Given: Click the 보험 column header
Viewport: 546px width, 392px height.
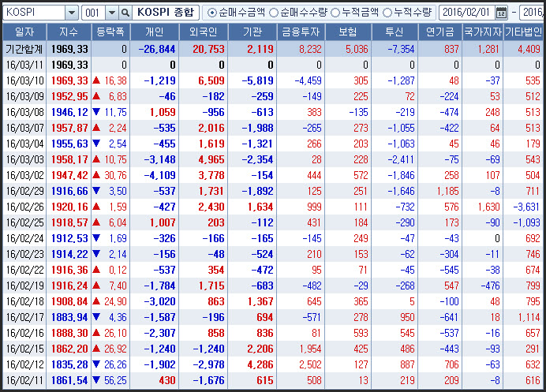Looking at the screenshot, I should click(x=348, y=32).
